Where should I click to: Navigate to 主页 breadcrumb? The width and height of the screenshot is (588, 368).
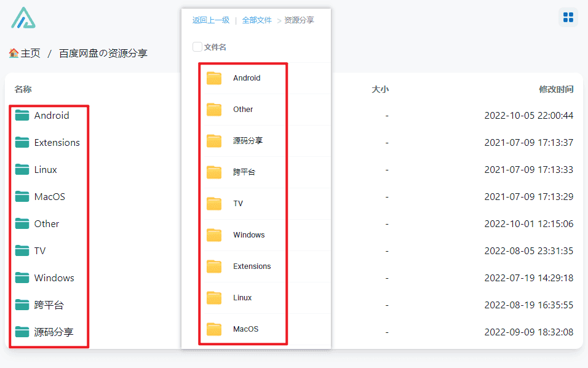(30, 54)
